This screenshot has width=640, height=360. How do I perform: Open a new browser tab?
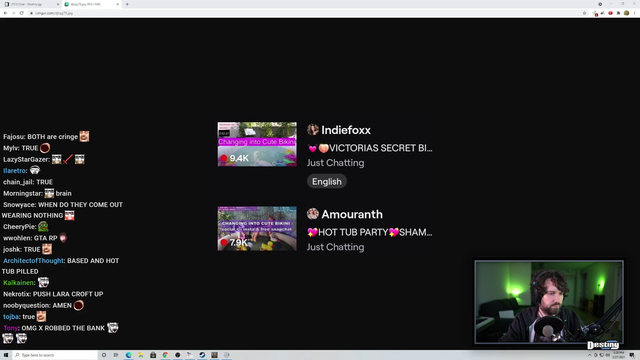pyautogui.click(x=127, y=4)
